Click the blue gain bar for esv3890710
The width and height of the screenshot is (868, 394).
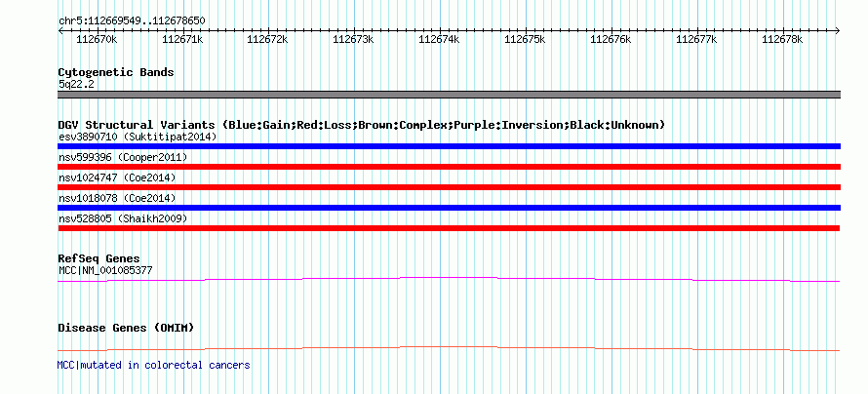(449, 146)
